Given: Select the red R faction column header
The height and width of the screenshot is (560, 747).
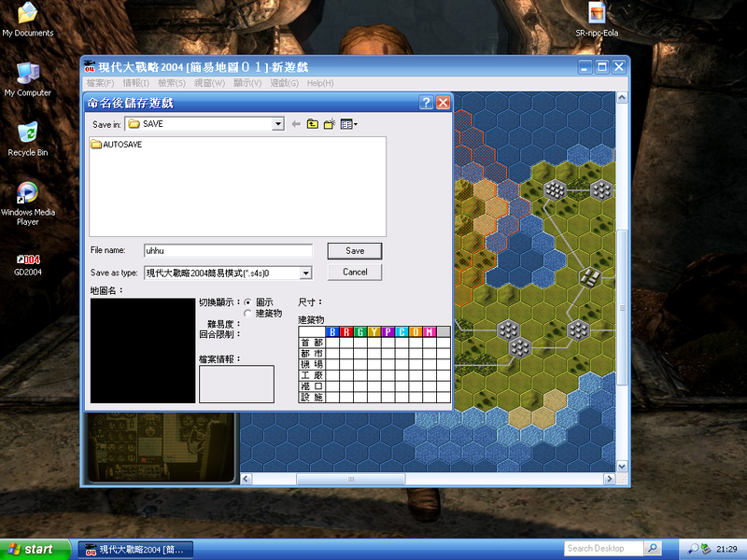Looking at the screenshot, I should pos(346,332).
